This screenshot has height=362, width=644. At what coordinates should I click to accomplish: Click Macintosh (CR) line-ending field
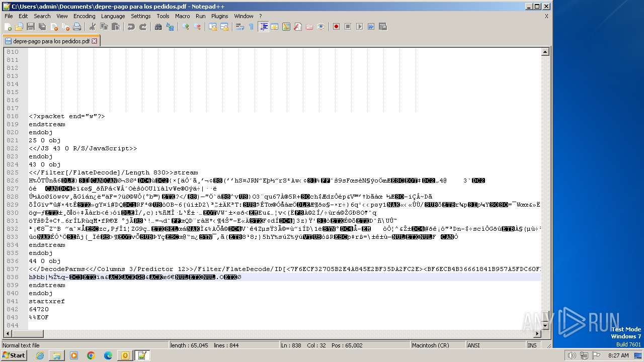point(438,345)
